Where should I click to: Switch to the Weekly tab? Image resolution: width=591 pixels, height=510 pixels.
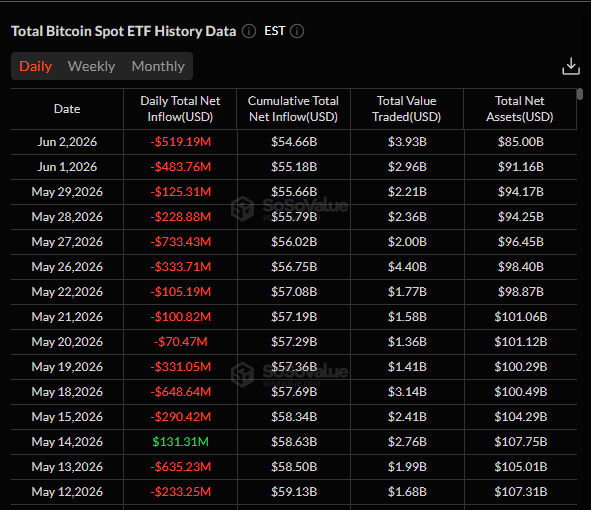[x=92, y=66]
